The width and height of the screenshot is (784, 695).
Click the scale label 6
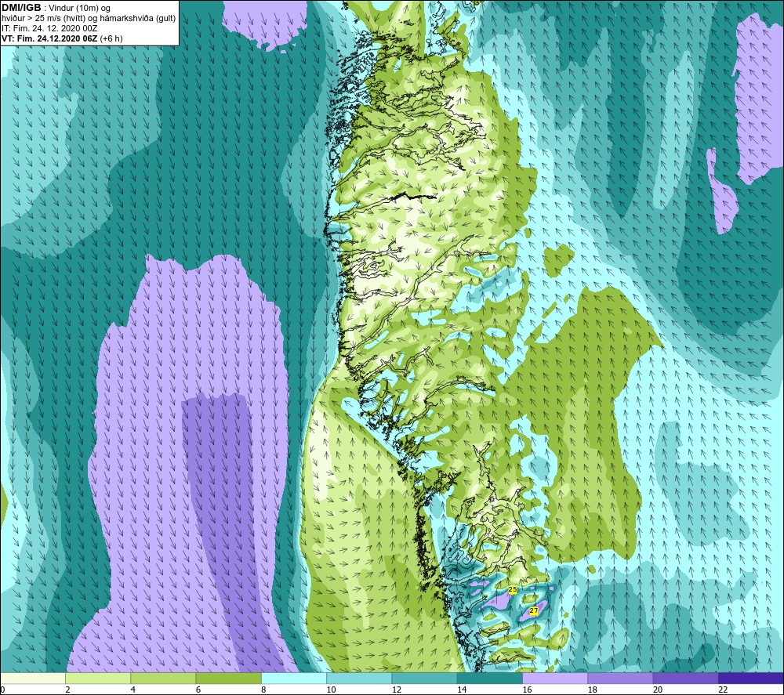click(x=198, y=690)
